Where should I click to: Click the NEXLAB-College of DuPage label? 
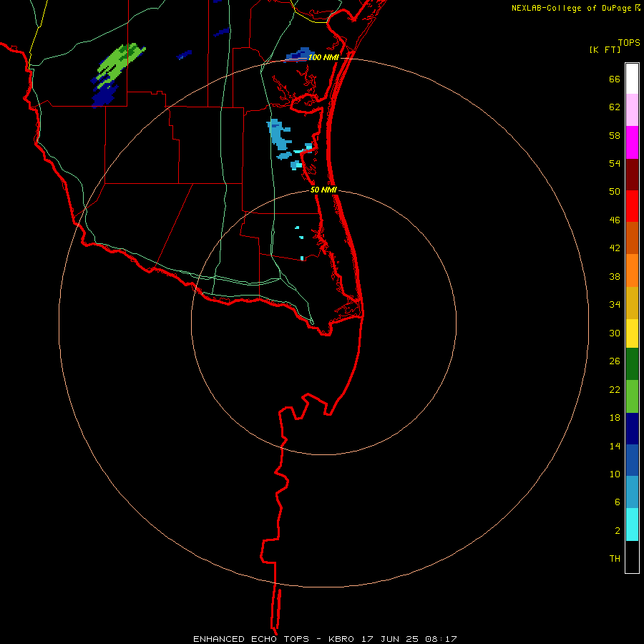[571, 8]
